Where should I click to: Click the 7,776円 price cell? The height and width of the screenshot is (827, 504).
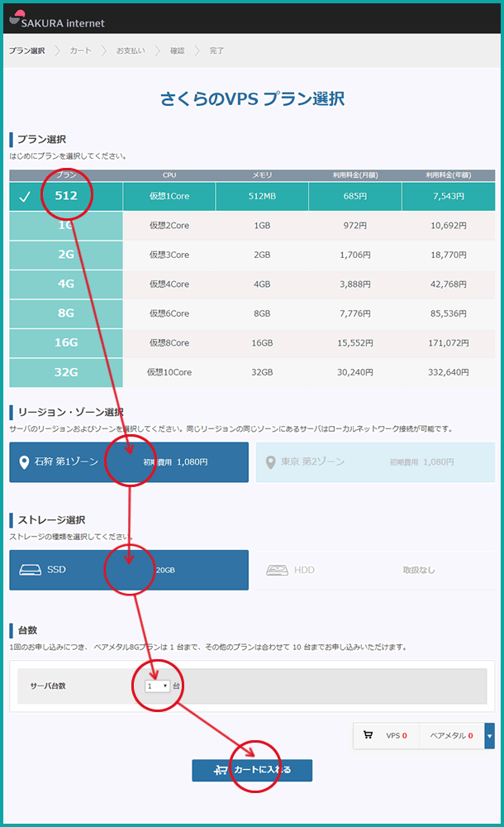click(x=355, y=313)
